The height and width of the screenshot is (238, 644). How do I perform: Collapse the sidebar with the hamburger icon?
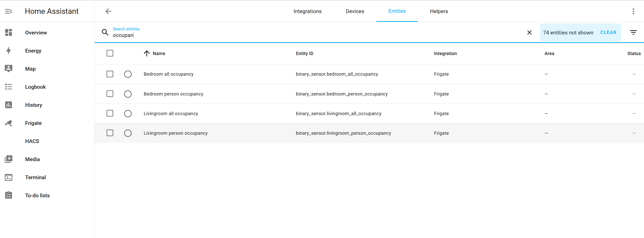pyautogui.click(x=9, y=11)
